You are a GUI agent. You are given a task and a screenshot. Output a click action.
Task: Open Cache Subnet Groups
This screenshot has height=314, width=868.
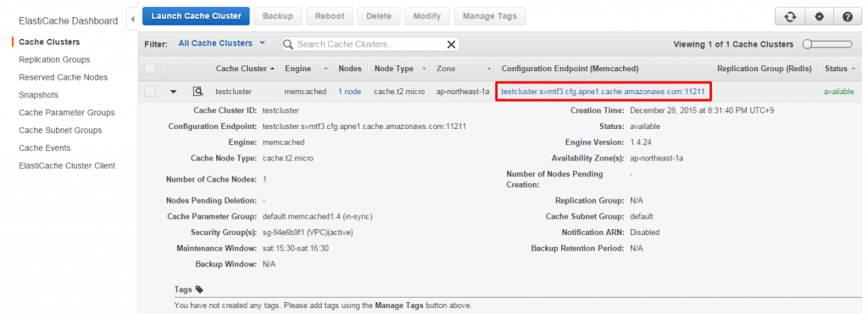(x=60, y=131)
